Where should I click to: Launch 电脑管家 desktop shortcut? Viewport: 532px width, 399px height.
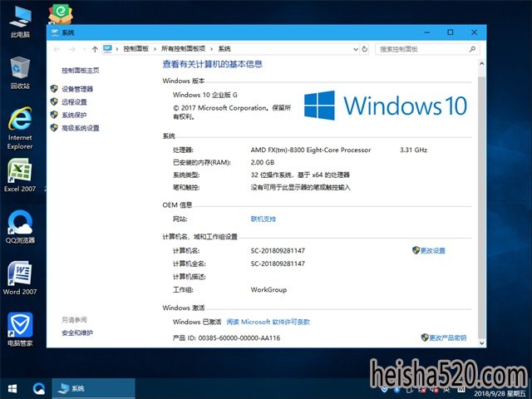20,329
